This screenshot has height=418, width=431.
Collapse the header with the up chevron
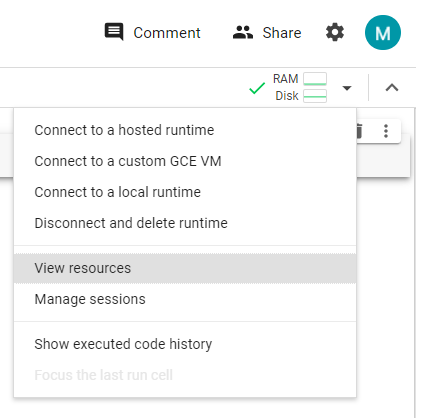[392, 88]
